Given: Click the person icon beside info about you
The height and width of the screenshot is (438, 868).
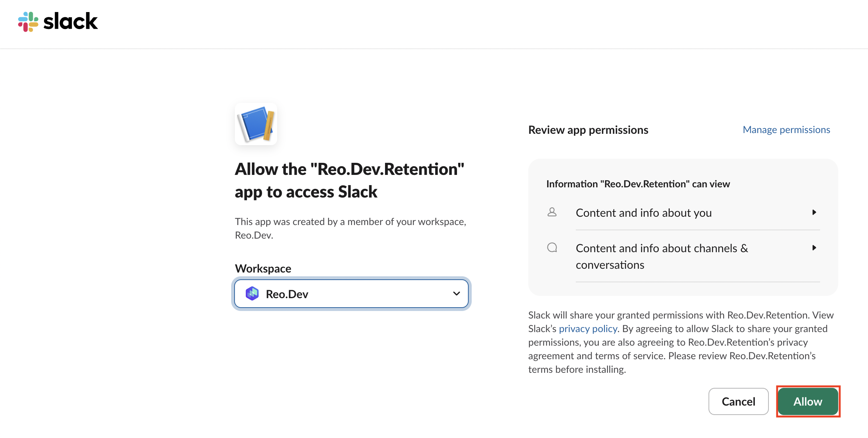Looking at the screenshot, I should 552,212.
